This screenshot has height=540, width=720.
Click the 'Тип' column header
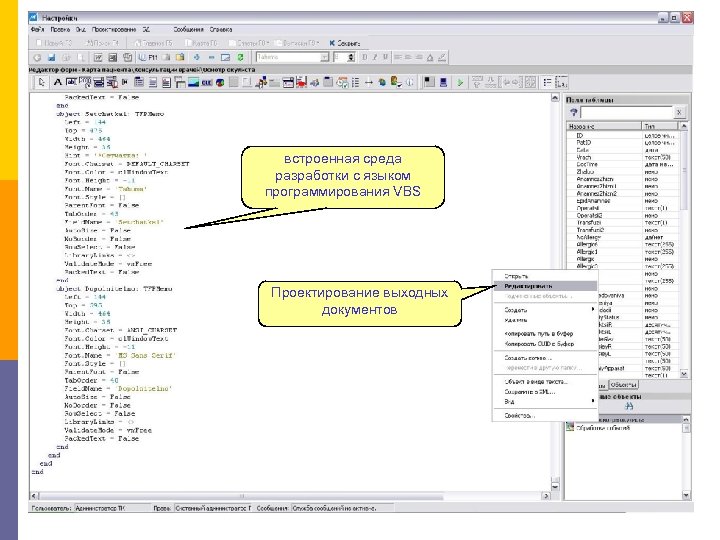[x=660, y=126]
